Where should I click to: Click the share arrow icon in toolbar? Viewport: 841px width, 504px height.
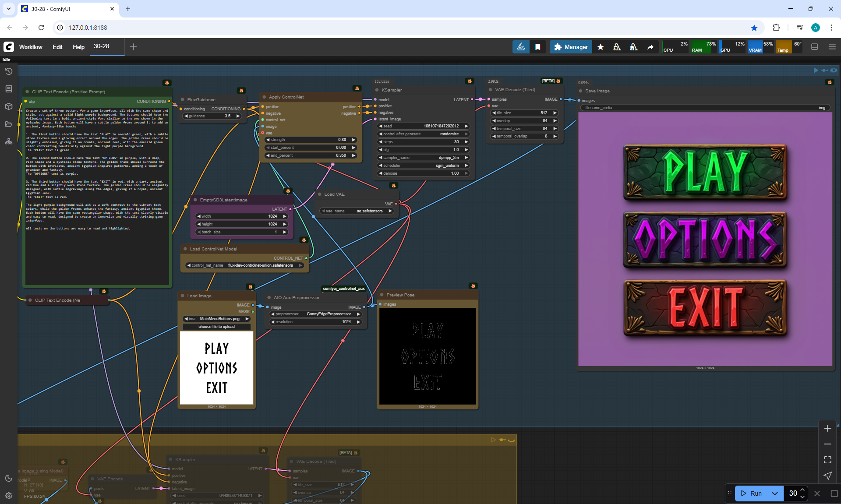650,47
